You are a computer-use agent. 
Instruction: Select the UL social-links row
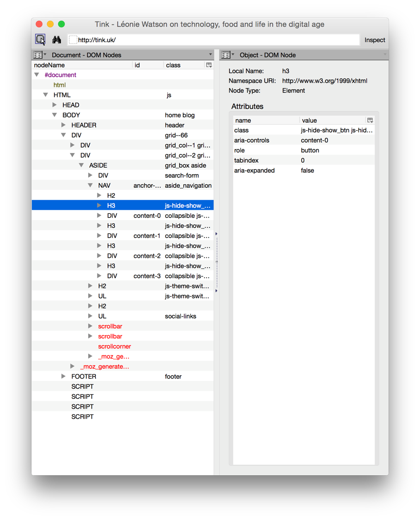pos(122,316)
